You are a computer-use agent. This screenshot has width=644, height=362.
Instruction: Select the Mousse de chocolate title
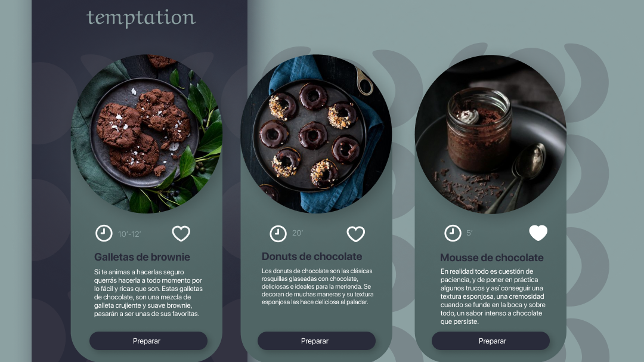[491, 258]
